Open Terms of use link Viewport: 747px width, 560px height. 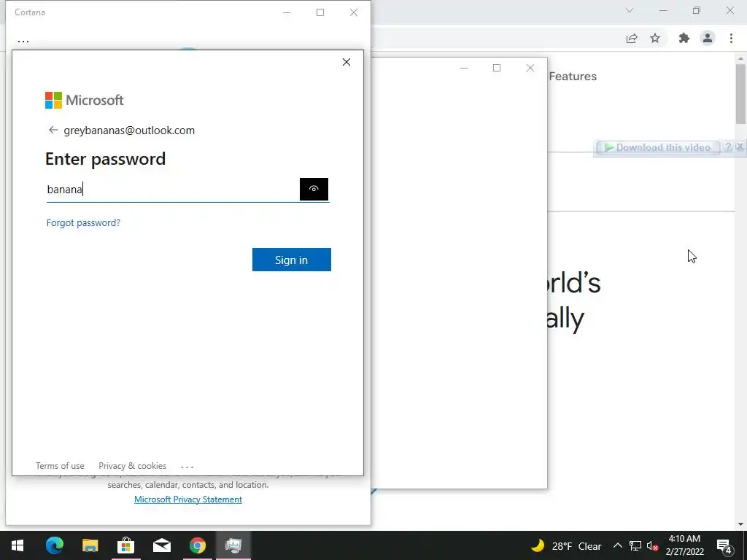(x=60, y=466)
